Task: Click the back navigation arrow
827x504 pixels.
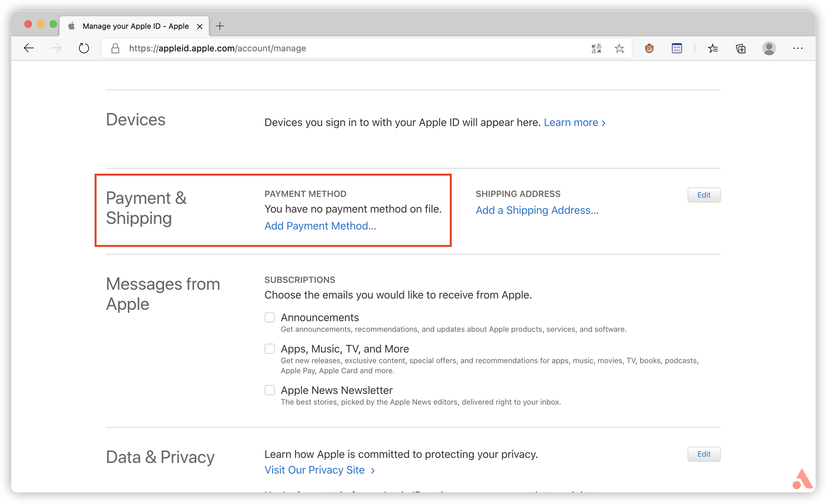Action: point(29,48)
